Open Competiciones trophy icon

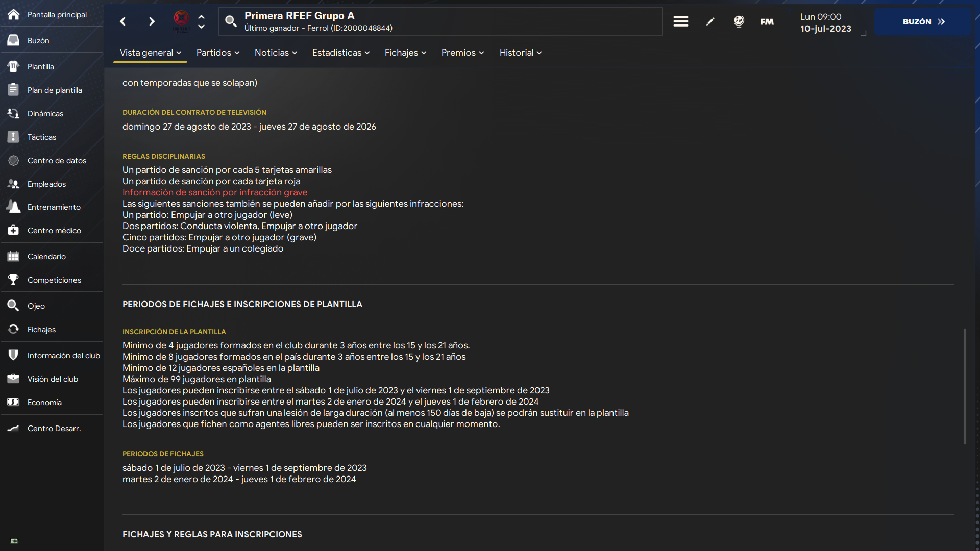point(14,280)
